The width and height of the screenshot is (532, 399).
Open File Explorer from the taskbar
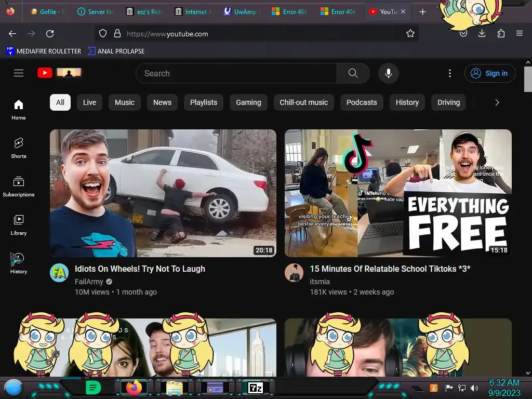175,388
